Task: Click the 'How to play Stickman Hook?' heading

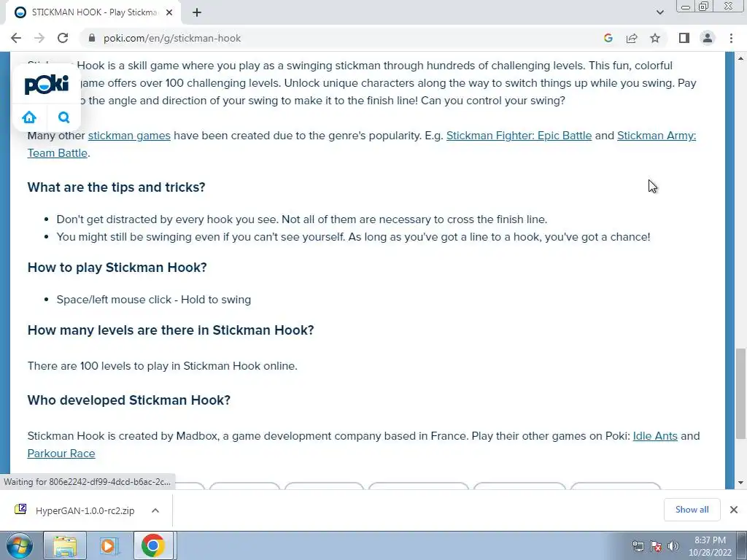Action: [x=117, y=267]
